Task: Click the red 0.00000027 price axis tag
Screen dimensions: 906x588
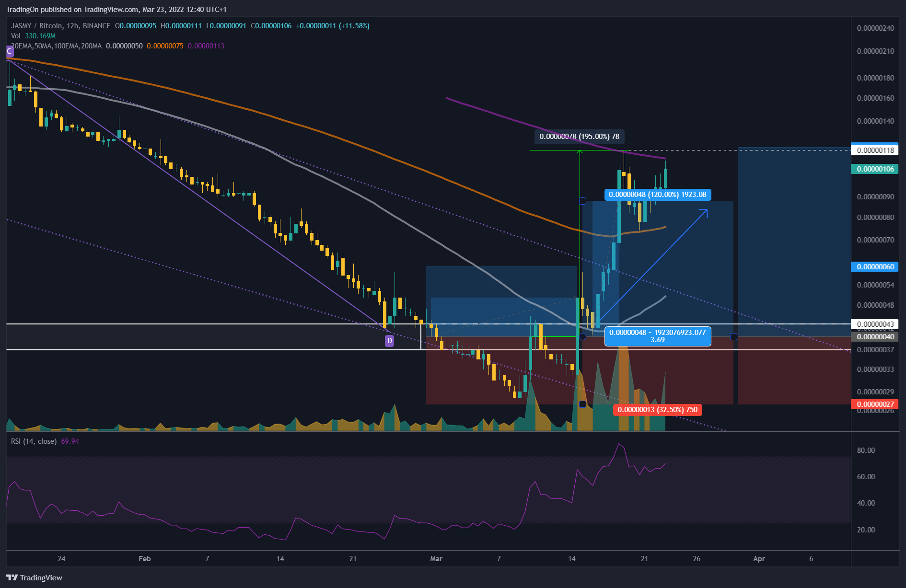Action: (875, 404)
